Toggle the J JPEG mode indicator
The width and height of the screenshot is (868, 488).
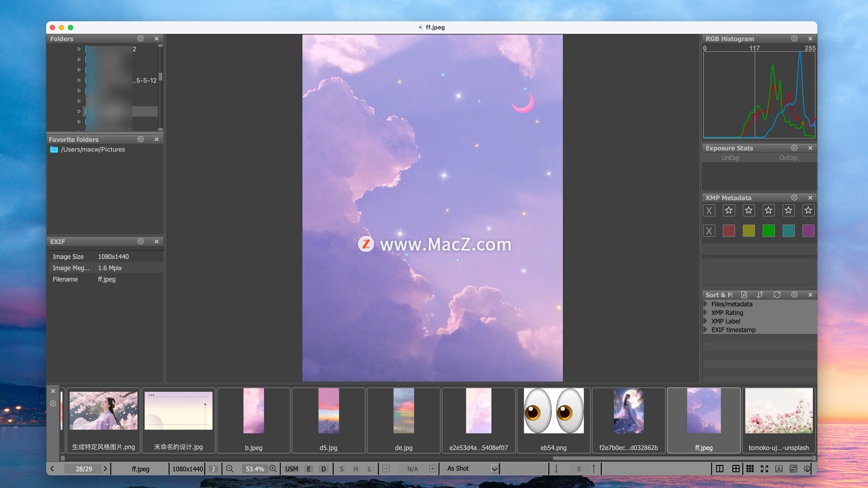(213, 469)
